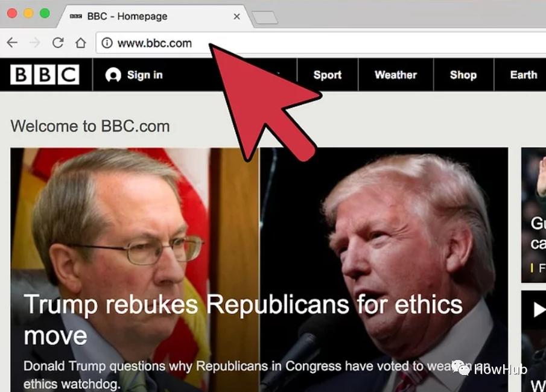Click the browser forward arrow
This screenshot has width=546, height=392.
click(x=35, y=42)
